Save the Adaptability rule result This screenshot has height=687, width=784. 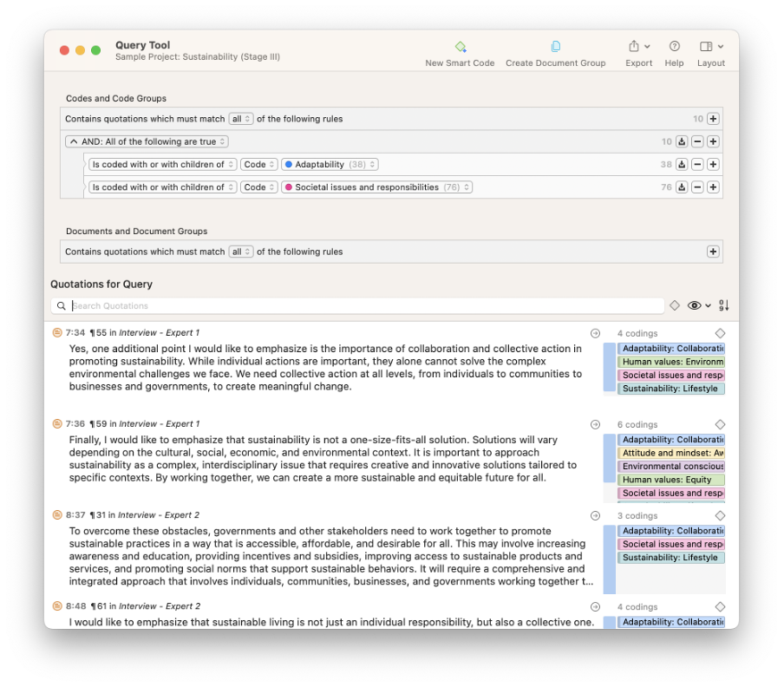coord(682,165)
